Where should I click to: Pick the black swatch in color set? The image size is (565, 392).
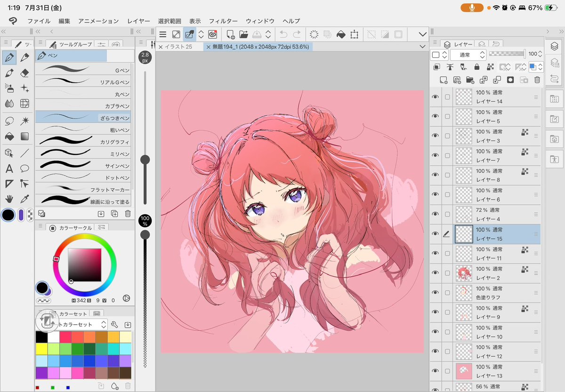coord(41,337)
